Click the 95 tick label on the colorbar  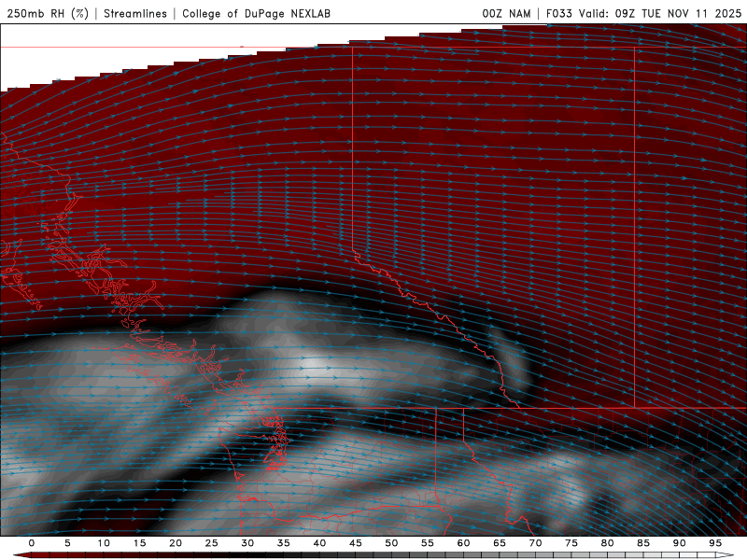click(714, 543)
